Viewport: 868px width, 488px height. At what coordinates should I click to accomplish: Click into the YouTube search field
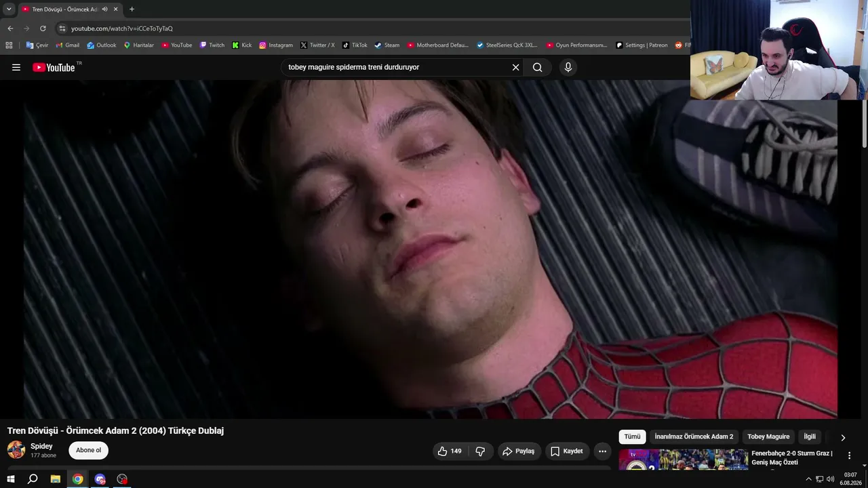(397, 67)
